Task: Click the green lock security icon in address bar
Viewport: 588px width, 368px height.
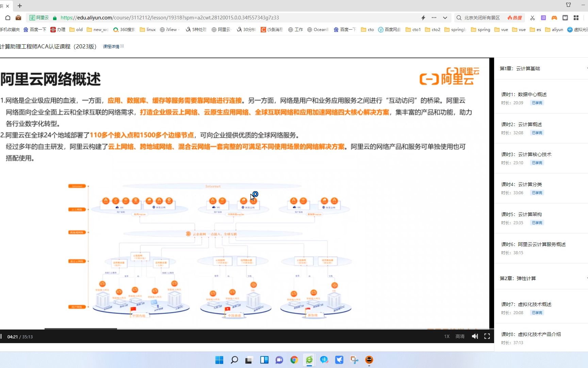Action: coord(55,18)
